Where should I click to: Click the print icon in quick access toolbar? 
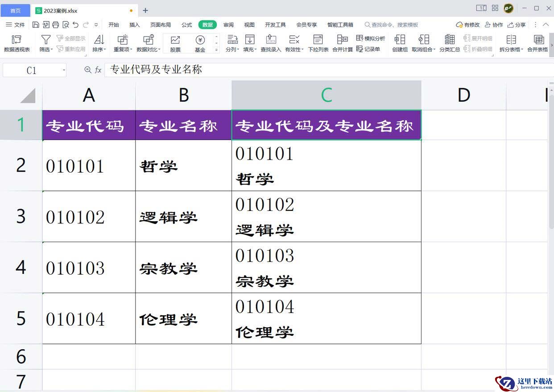(x=56, y=25)
